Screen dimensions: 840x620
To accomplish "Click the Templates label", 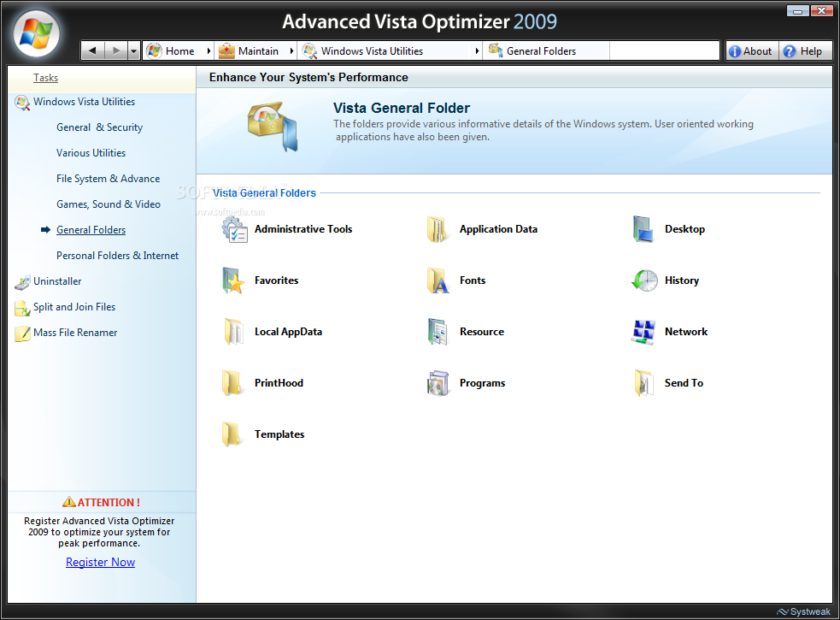I will tap(279, 434).
